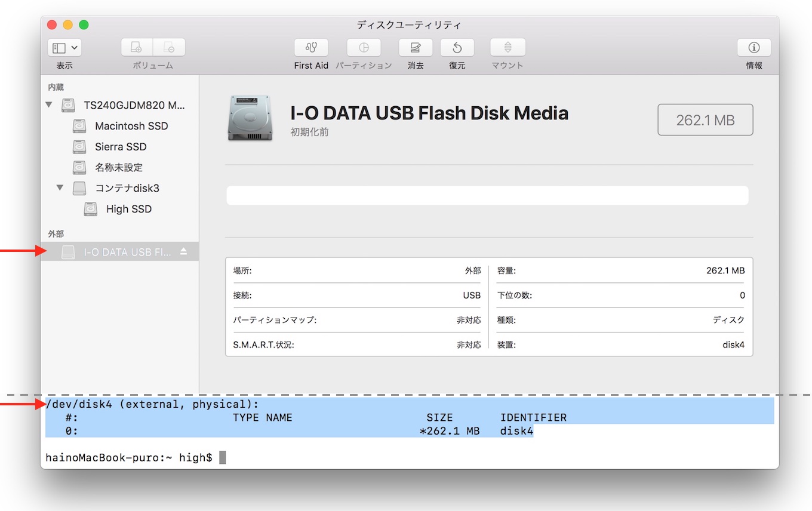
Task: Click the 262.1 MB capacity box
Action: point(705,120)
